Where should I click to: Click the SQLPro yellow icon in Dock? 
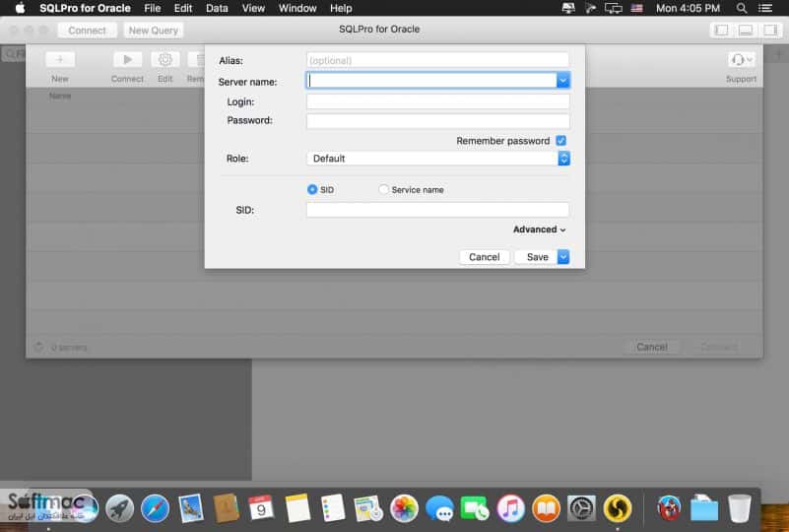[618, 508]
